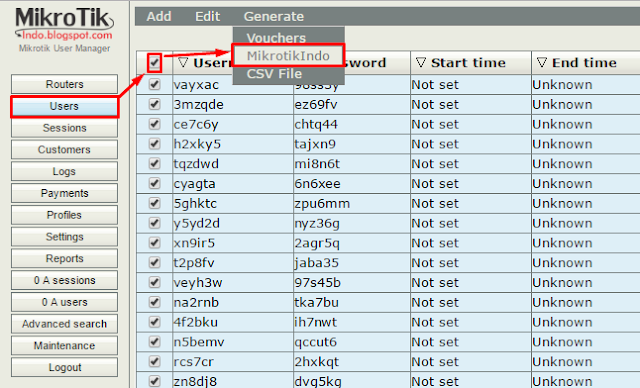Click the MikroTik logo

[64, 23]
